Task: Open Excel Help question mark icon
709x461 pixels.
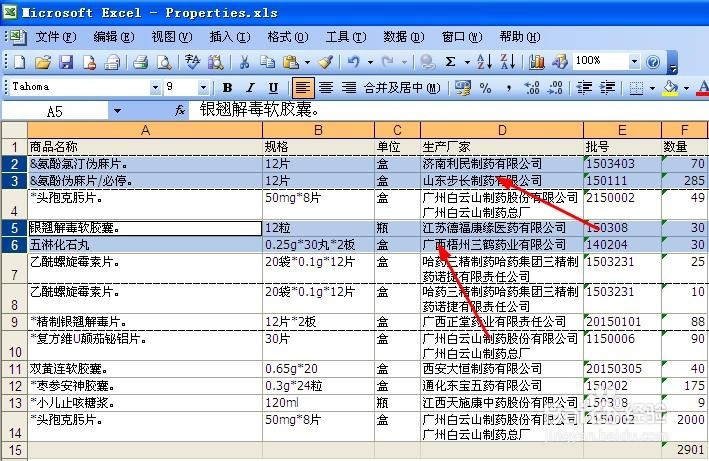Action: [653, 62]
